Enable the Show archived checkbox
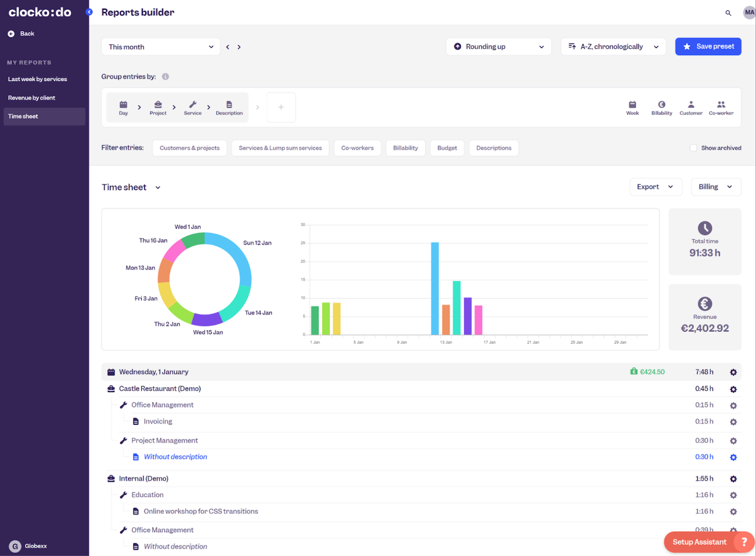Screen dimensions: 756x556 [693, 148]
